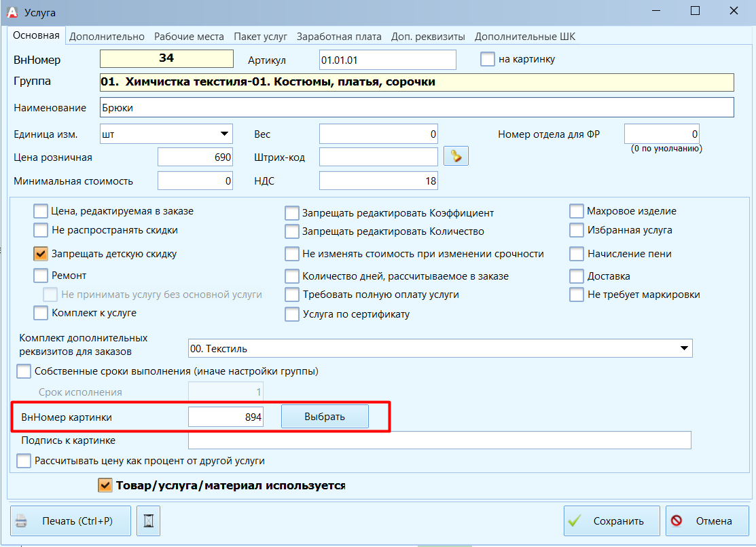Maximize the Услуга window
Screen dimensions: 756x547
tap(695, 11)
